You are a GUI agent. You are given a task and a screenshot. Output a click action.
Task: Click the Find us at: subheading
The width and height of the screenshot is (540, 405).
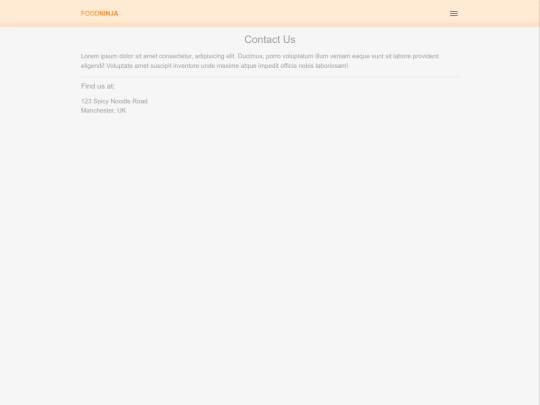97,86
